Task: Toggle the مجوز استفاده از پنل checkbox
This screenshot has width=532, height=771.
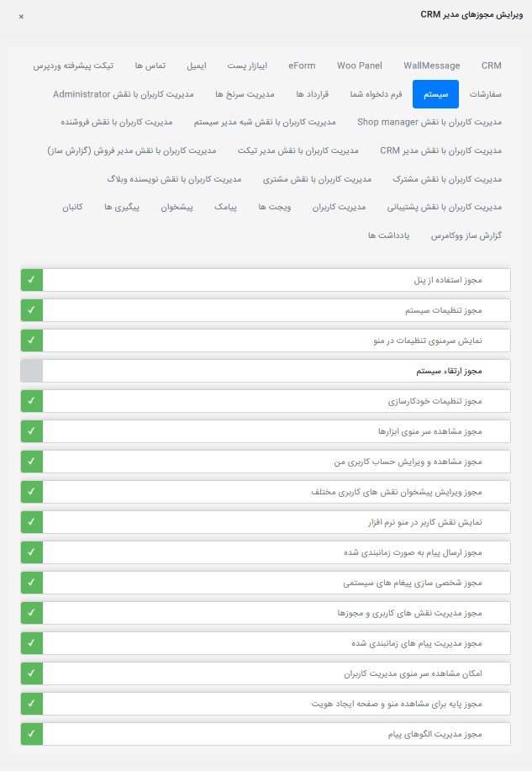Action: tap(31, 280)
